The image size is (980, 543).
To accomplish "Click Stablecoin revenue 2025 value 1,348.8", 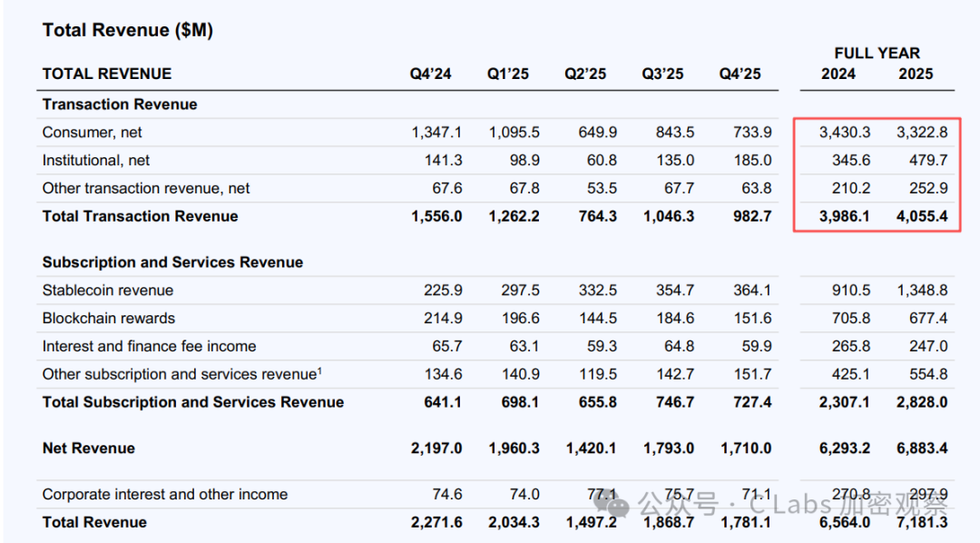I will (922, 291).
